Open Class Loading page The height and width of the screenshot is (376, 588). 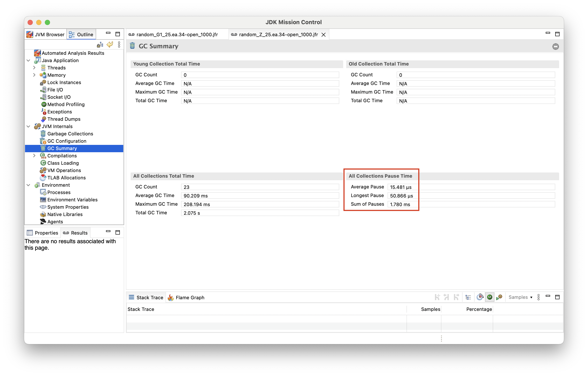tap(63, 163)
